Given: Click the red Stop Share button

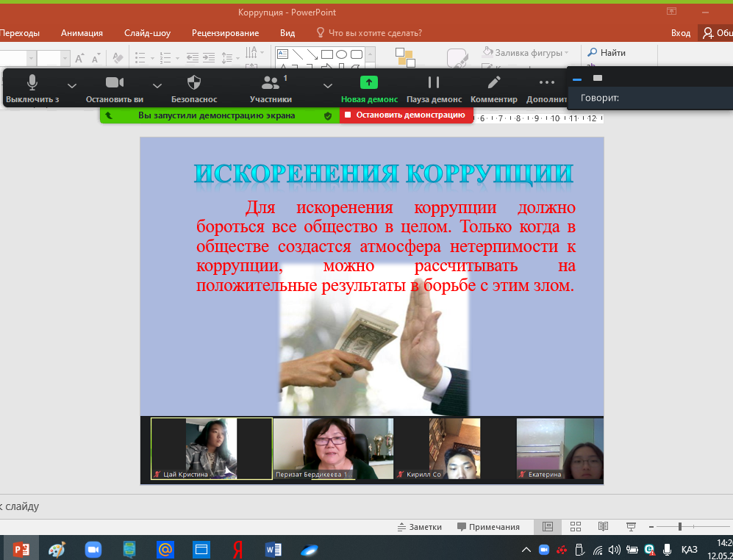Looking at the screenshot, I should (x=406, y=115).
